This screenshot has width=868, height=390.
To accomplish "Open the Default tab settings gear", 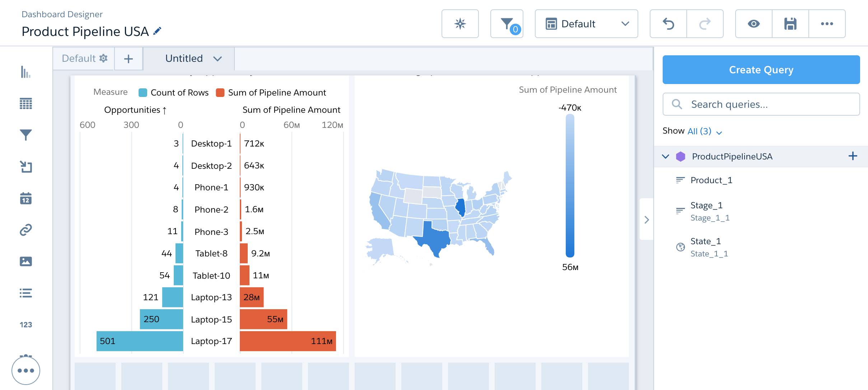I will point(103,58).
